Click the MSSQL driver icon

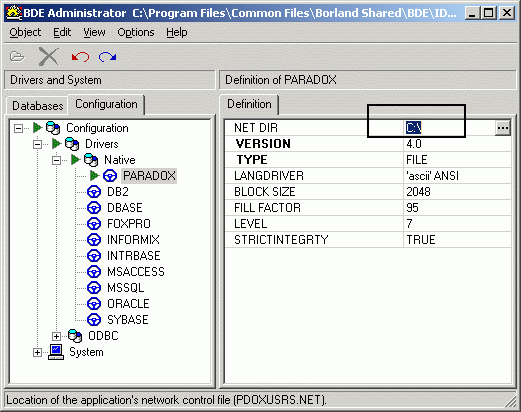[x=94, y=288]
